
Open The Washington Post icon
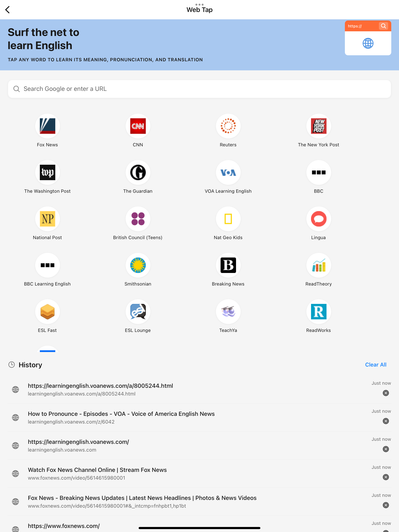[x=47, y=172]
